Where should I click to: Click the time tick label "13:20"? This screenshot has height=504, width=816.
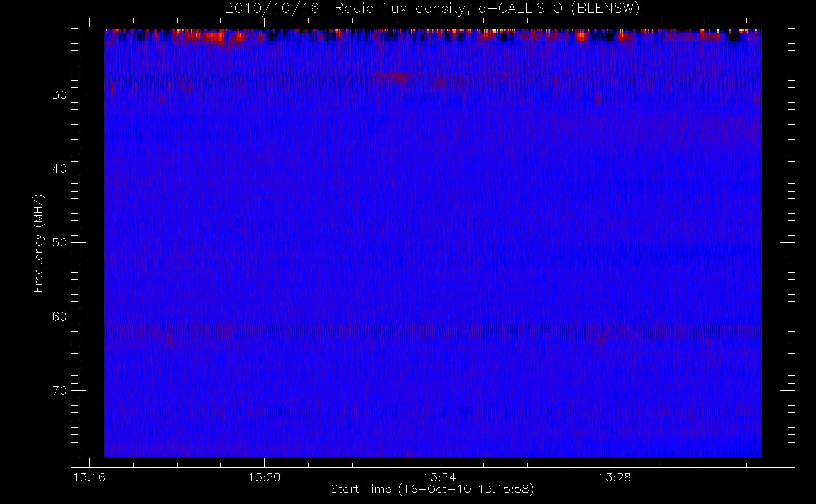pos(264,477)
